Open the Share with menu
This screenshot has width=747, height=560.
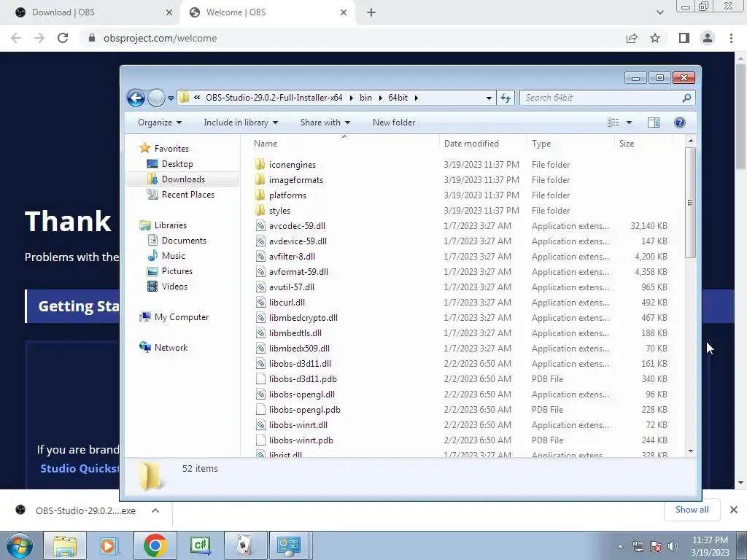pyautogui.click(x=325, y=122)
